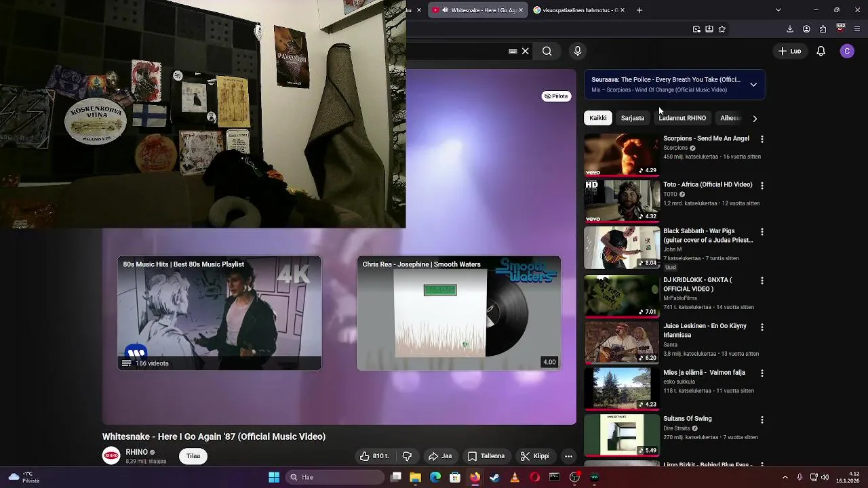Open the three-dot more actions under the video
The height and width of the screenshot is (488, 868).
click(568, 456)
